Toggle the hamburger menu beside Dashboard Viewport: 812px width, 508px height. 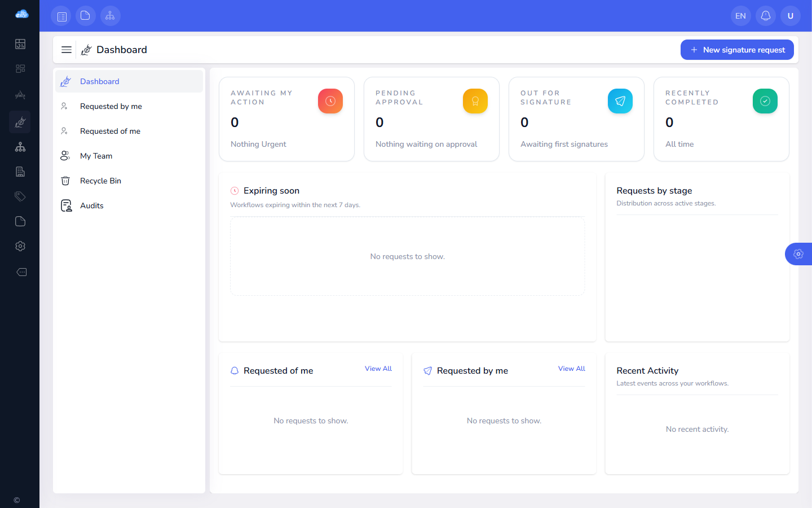[67, 50]
